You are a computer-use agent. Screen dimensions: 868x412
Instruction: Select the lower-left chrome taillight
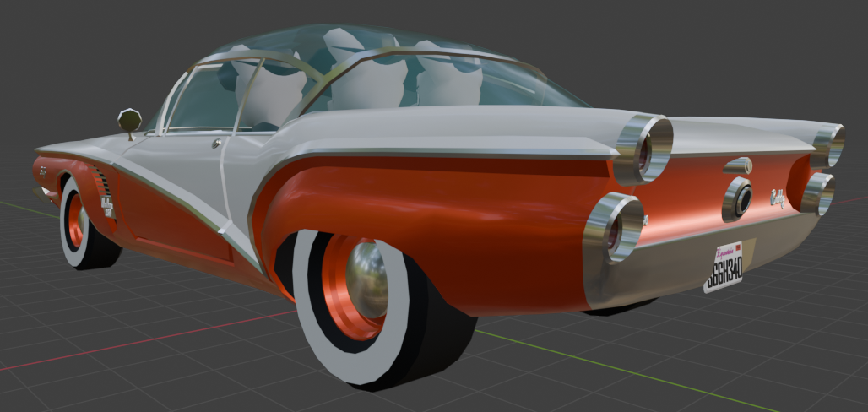point(614,227)
